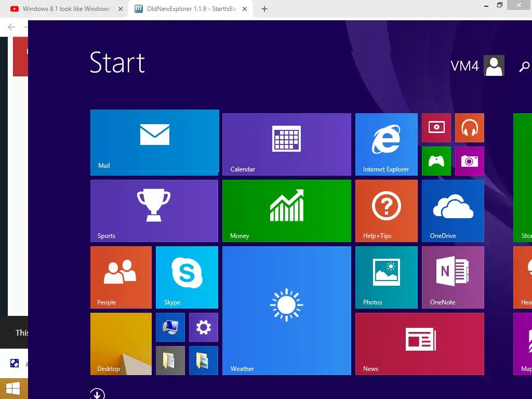This screenshot has width=532, height=399.
Task: Open the OneNote tile
Action: coord(453,277)
